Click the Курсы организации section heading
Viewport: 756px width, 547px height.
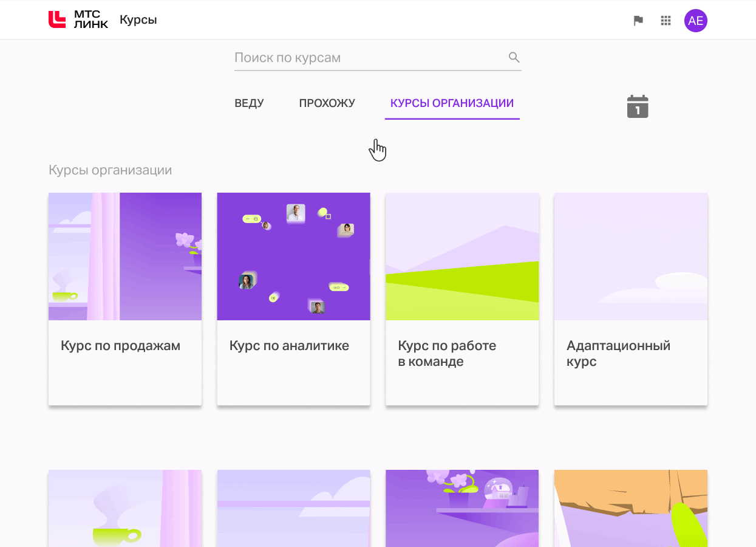coord(111,170)
